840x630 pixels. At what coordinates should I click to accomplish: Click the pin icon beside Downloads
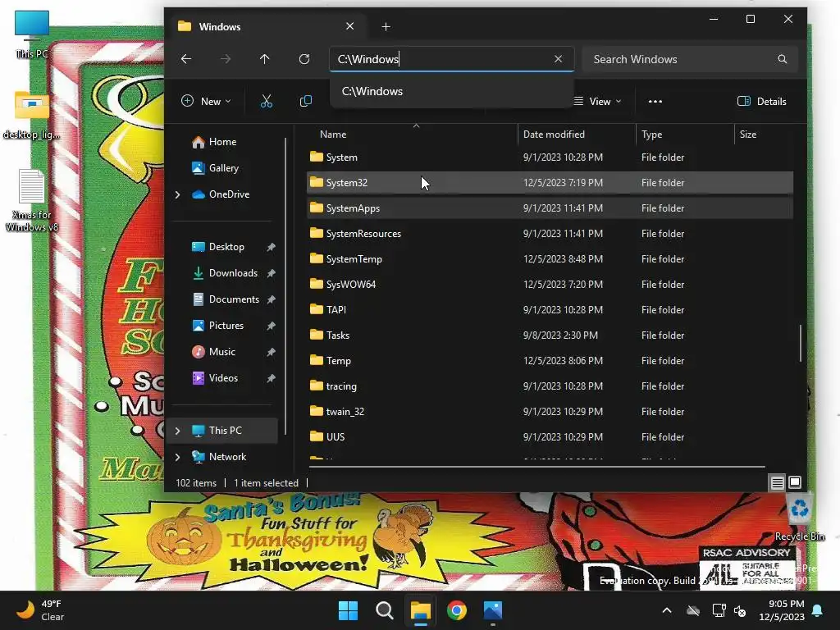tap(271, 273)
